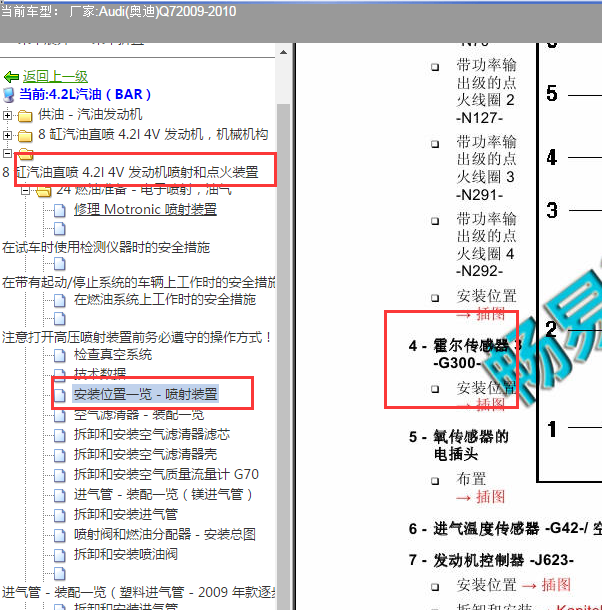Image resolution: width=602 pixels, height=610 pixels.
Task: Open → 插图 link under 氧传感器的电插头
Action: (x=481, y=497)
